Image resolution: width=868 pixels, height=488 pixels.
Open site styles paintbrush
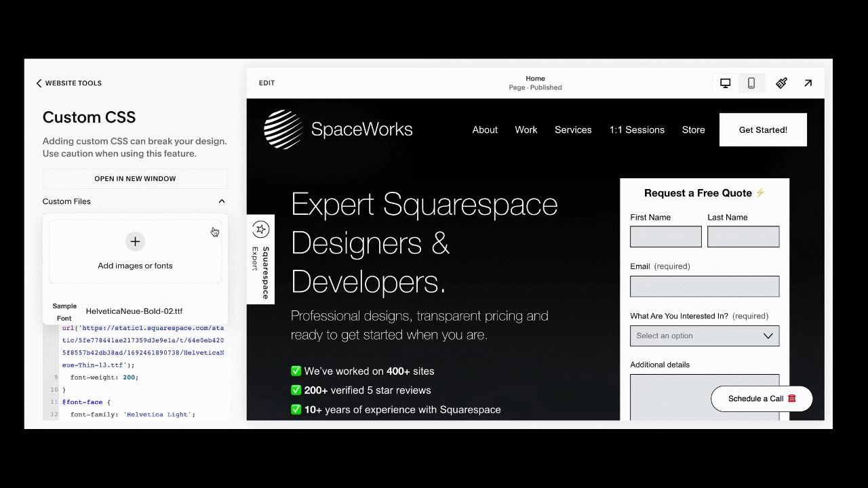(782, 83)
